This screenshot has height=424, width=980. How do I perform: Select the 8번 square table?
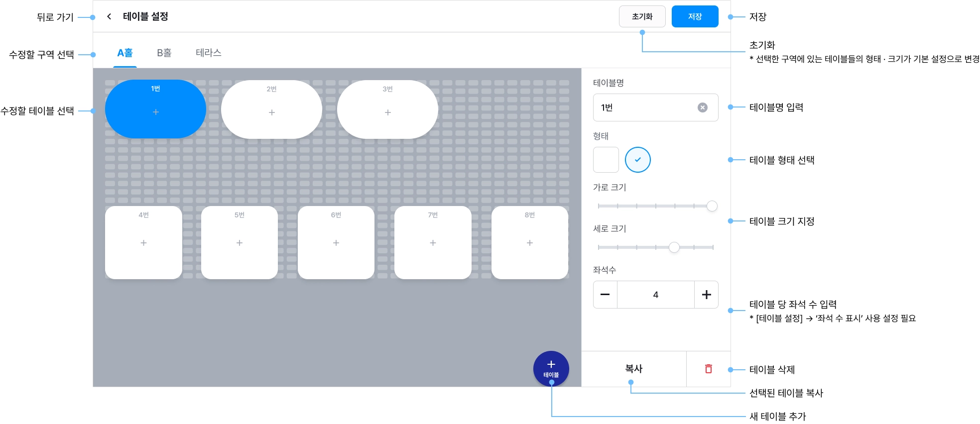(530, 242)
